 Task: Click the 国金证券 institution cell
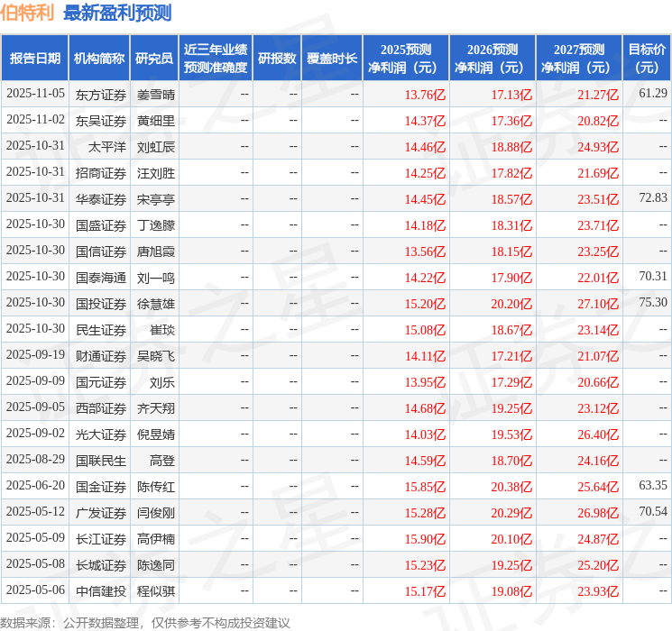coord(101,487)
